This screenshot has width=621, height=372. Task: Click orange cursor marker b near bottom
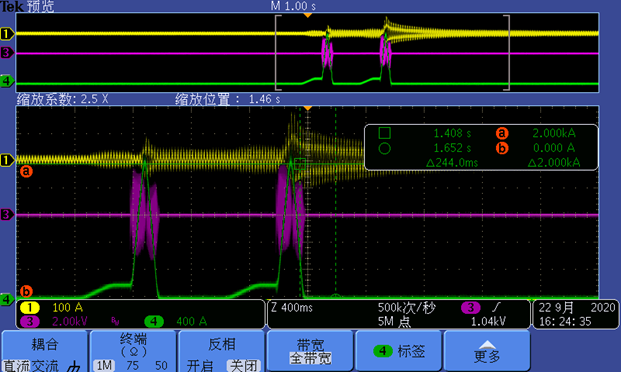(26, 291)
